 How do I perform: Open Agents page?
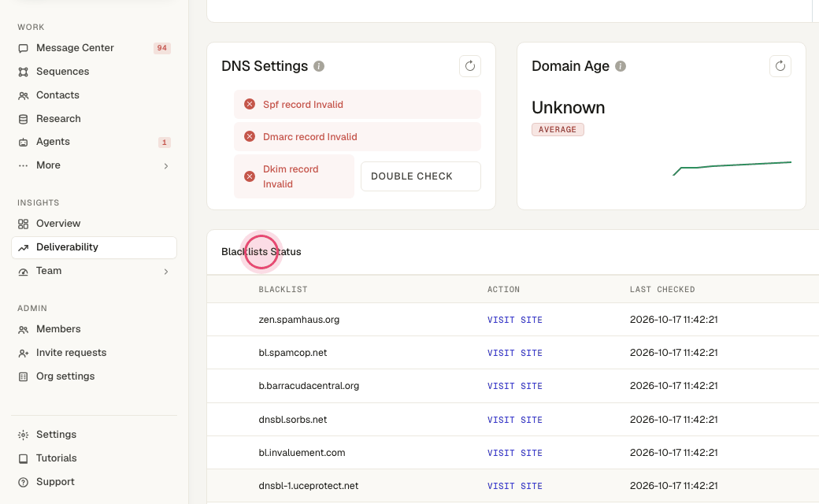(x=94, y=142)
